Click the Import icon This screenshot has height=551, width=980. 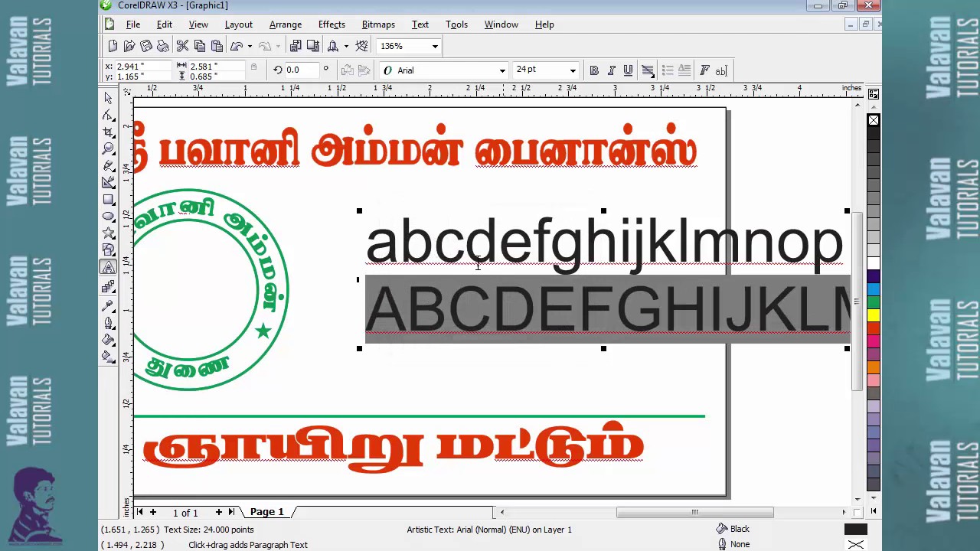click(x=296, y=46)
